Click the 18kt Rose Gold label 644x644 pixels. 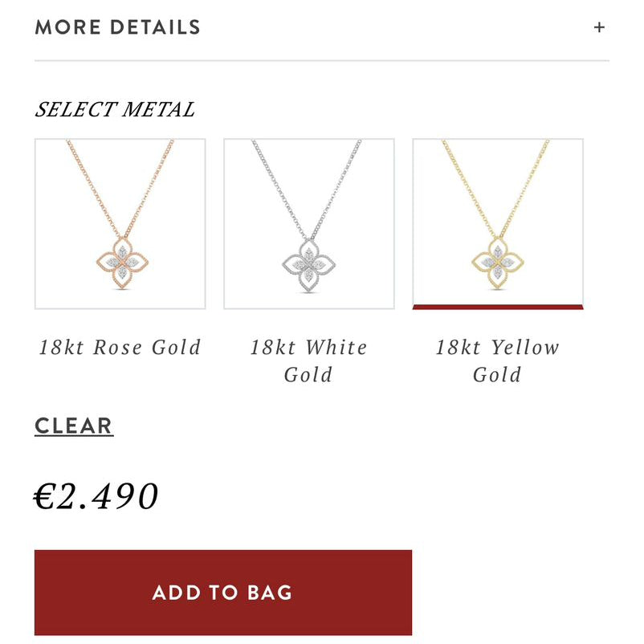click(120, 348)
